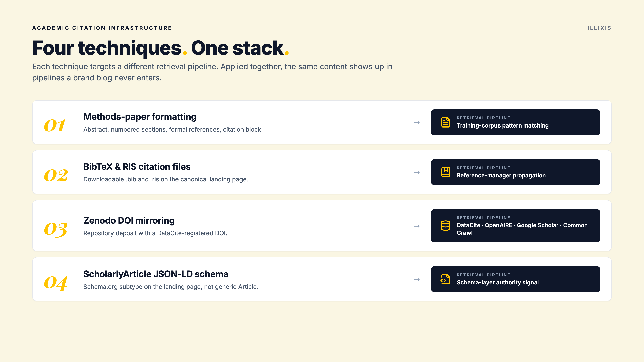The width and height of the screenshot is (644, 362).
Task: Click the arrow after Methods-paper formatting
Action: click(x=417, y=123)
